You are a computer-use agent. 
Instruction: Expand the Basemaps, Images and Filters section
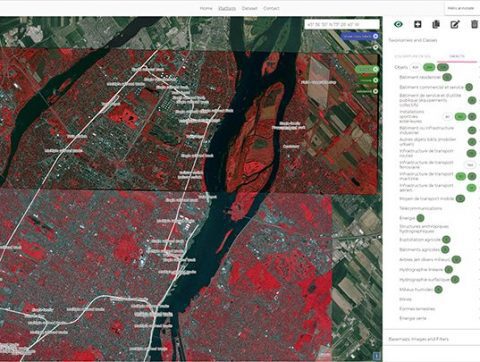tap(418, 339)
